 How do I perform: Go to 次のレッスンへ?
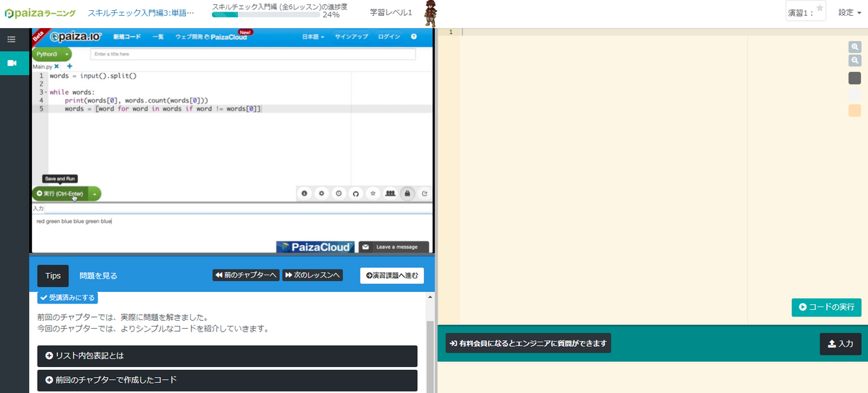pyautogui.click(x=312, y=275)
